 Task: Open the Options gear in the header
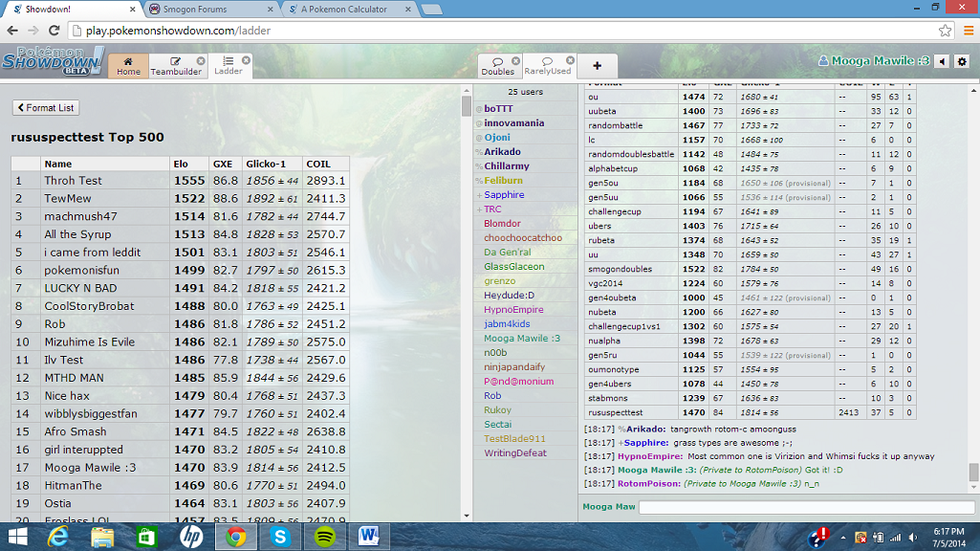[x=962, y=61]
